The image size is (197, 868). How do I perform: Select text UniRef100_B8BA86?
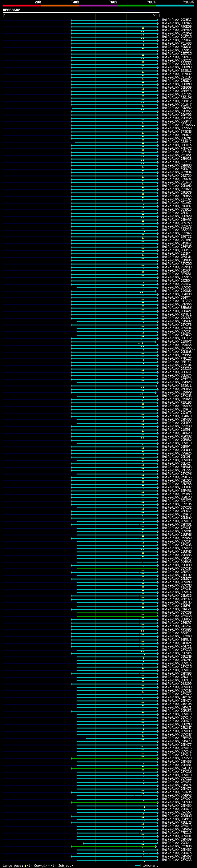click(x=177, y=308)
